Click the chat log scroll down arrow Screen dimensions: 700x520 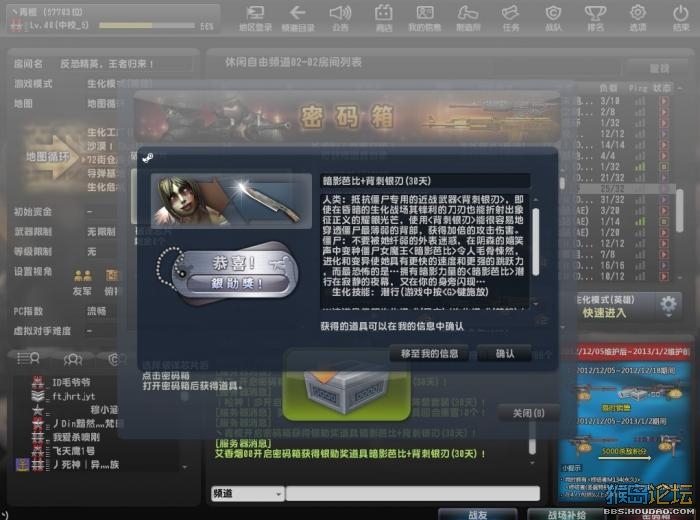[532, 463]
